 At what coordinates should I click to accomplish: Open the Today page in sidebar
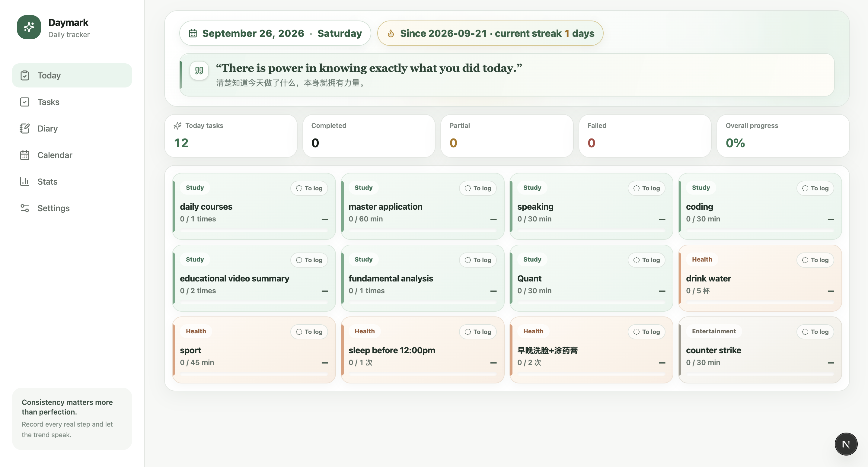click(72, 75)
